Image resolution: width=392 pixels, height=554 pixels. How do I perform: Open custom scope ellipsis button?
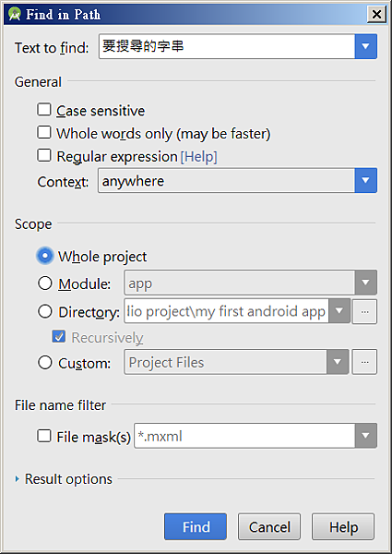click(x=365, y=362)
